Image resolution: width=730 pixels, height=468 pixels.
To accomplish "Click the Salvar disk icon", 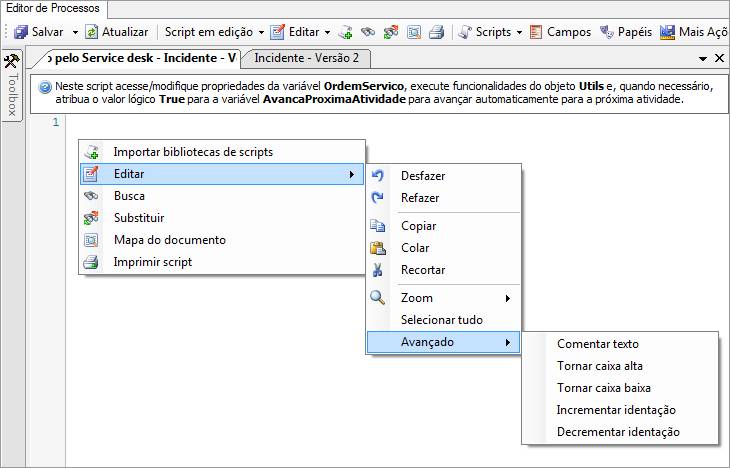I will point(20,32).
